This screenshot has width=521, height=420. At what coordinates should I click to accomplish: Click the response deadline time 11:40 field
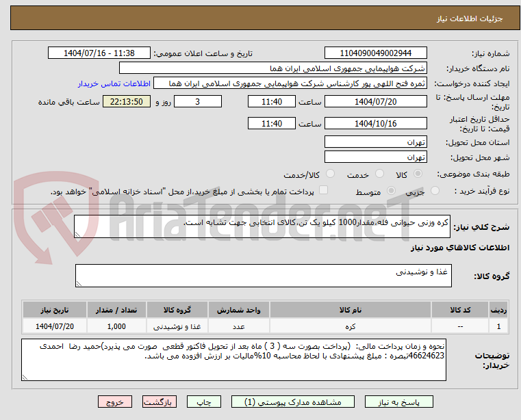click(x=272, y=102)
